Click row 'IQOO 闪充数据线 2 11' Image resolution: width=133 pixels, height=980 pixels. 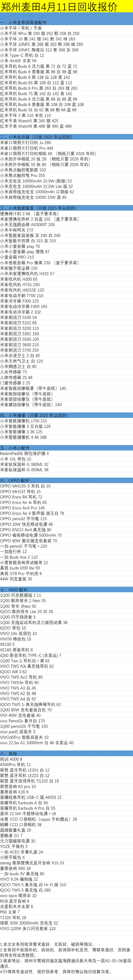pyautogui.click(x=21, y=595)
